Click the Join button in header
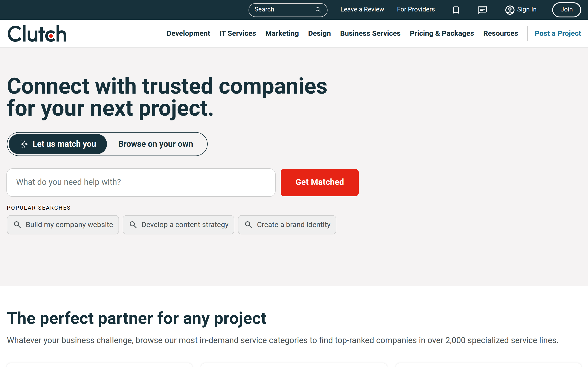The height and width of the screenshot is (367, 588). point(566,10)
